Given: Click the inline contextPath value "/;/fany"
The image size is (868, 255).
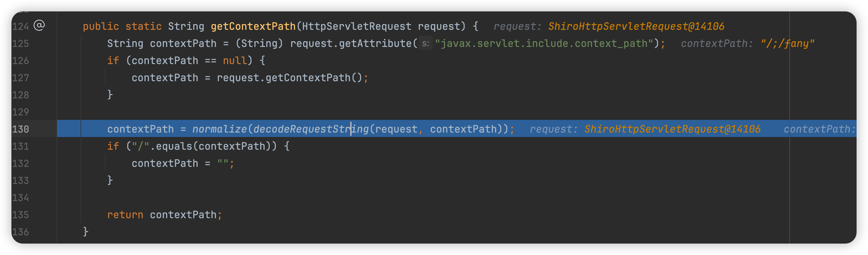Looking at the screenshot, I should pyautogui.click(x=787, y=43).
